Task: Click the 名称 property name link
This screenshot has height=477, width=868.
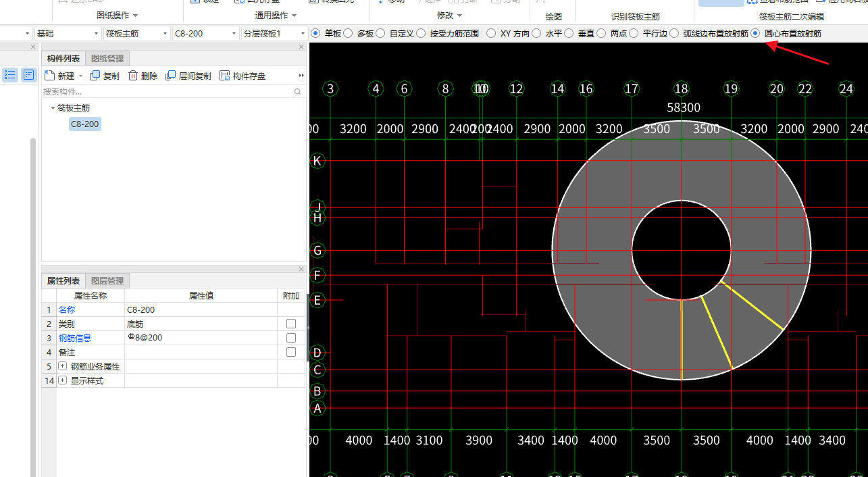Action: click(67, 309)
